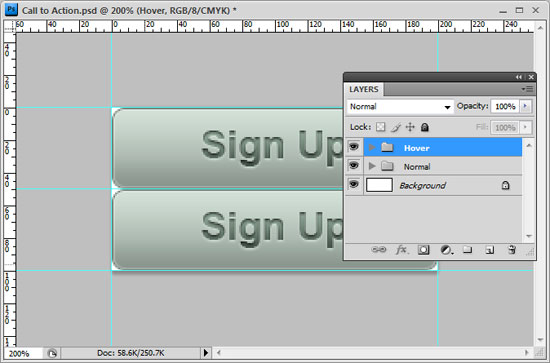Expand the Hover group triangle
Viewport: 550px width, 363px height.
click(x=372, y=147)
